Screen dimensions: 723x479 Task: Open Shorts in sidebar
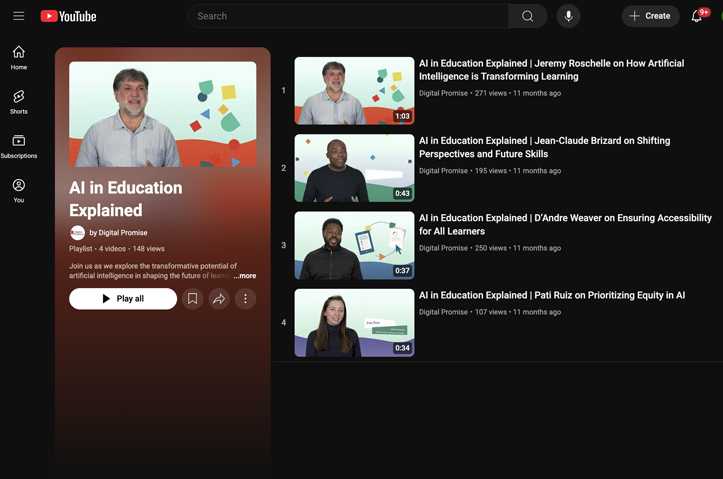(x=18, y=102)
